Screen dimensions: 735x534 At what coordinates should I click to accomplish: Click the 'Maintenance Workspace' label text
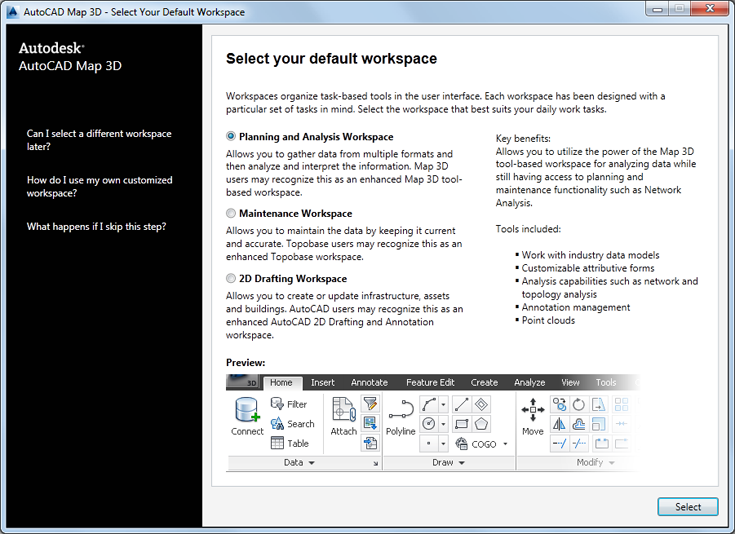[x=295, y=213]
